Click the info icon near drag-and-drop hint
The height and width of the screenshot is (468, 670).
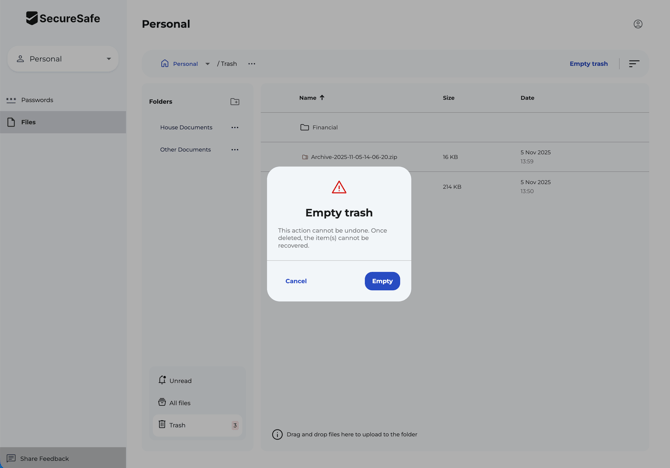click(x=277, y=435)
